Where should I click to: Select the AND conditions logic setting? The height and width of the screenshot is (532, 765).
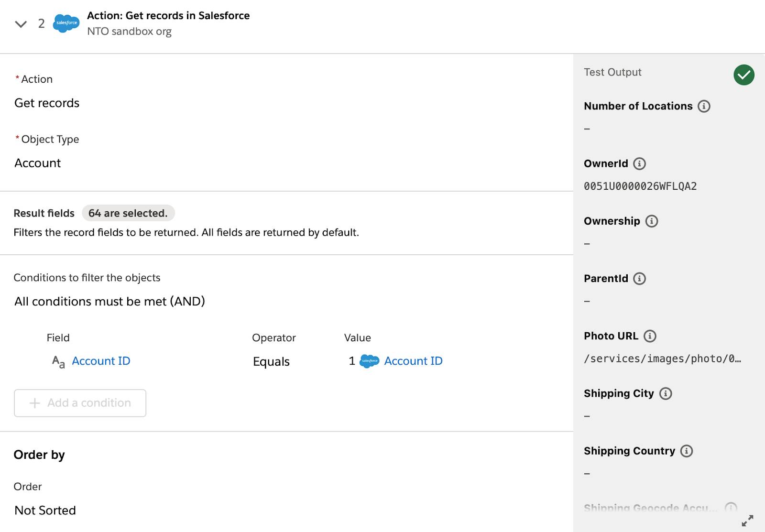(x=109, y=302)
